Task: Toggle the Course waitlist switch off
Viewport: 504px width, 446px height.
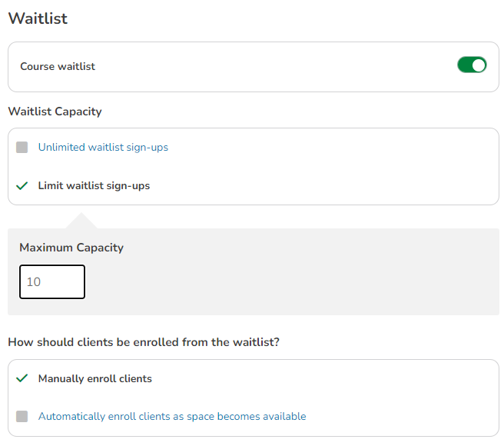Action: point(472,65)
